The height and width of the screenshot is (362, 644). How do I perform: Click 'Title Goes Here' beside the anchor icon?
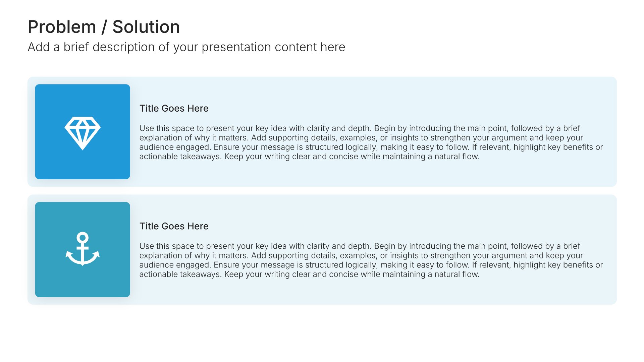[x=174, y=226]
